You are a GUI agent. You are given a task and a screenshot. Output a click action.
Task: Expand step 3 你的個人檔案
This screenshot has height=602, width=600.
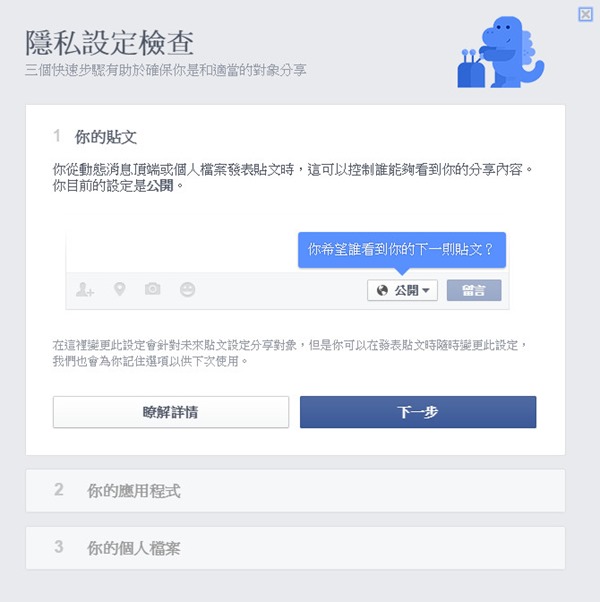tap(295, 547)
